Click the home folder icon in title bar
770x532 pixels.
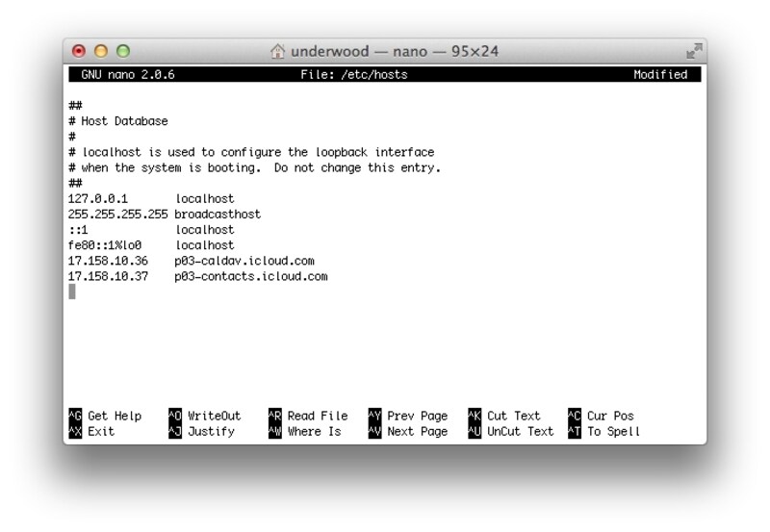tap(278, 52)
